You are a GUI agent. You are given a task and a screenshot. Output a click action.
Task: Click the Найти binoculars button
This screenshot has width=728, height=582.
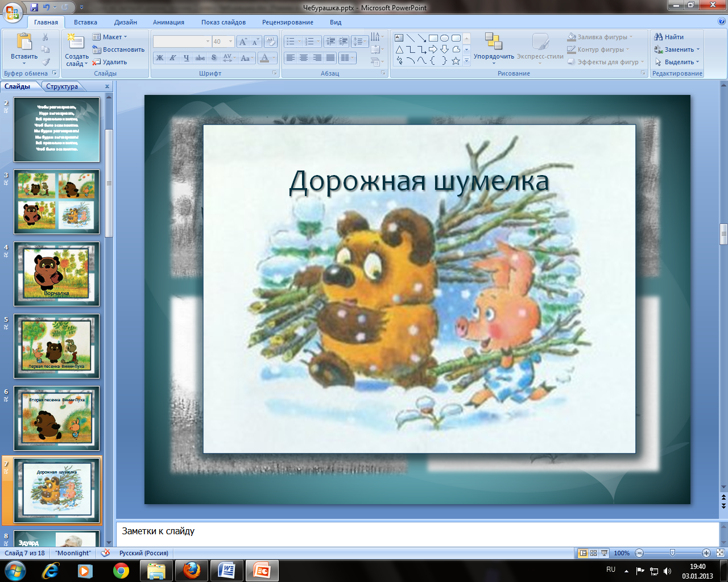pos(669,37)
